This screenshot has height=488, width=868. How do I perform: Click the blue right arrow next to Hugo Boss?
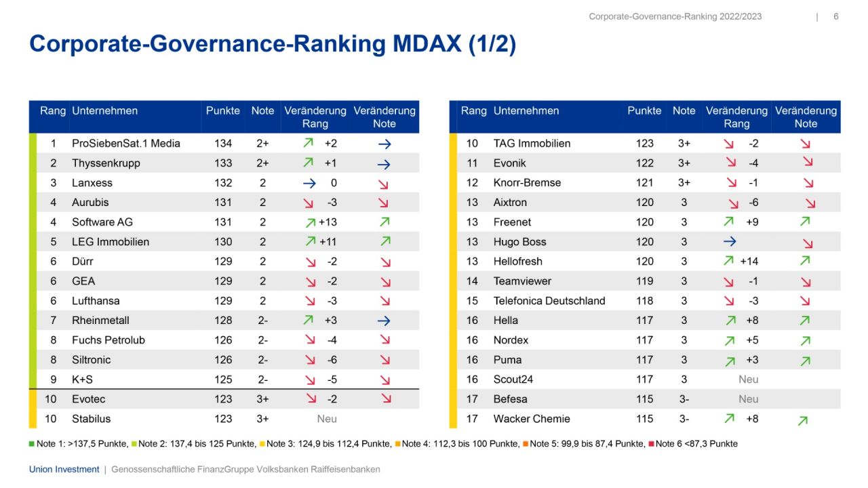(x=728, y=241)
